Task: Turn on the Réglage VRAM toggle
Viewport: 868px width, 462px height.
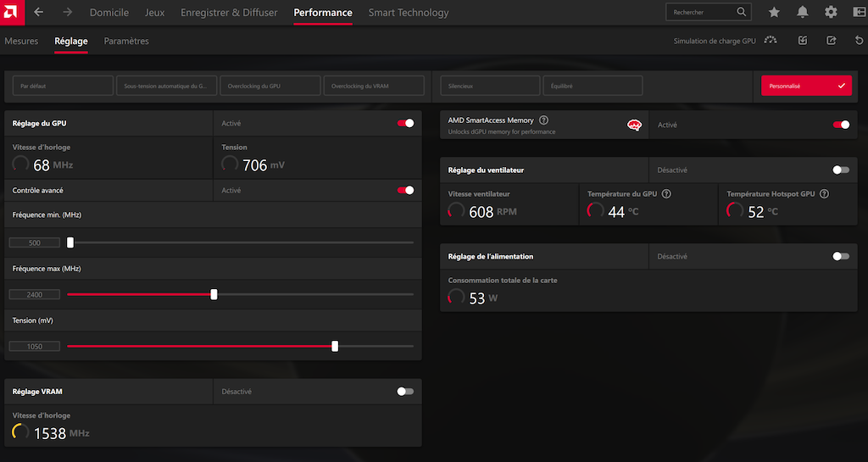Action: click(x=405, y=391)
